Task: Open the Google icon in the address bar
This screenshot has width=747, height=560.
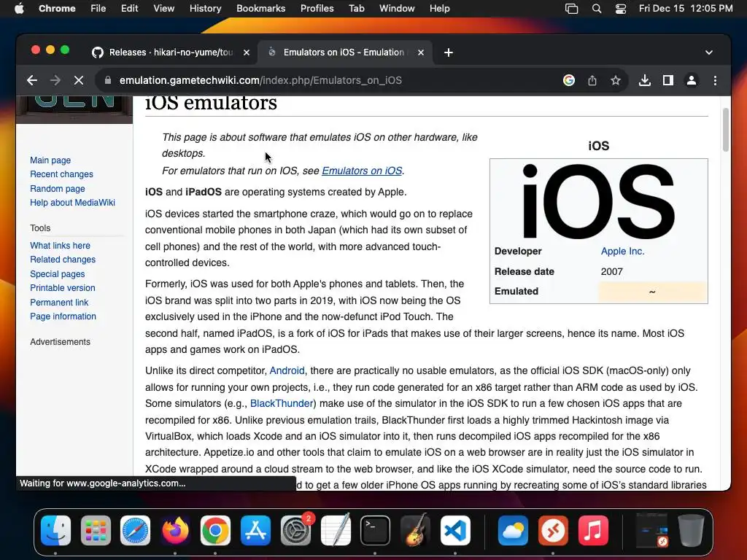Action: (x=568, y=80)
